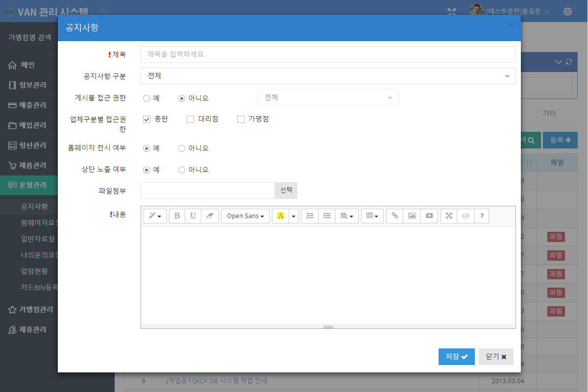Image resolution: width=588 pixels, height=392 pixels.
Task: Insert a hyperlink via the link icon
Action: tap(395, 216)
